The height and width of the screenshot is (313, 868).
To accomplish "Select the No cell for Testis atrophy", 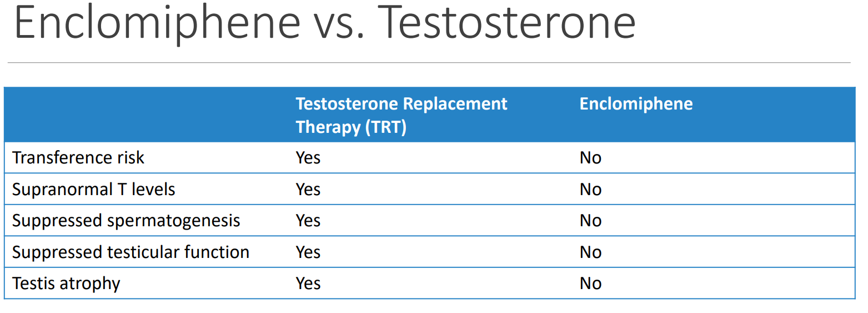I will tap(590, 284).
